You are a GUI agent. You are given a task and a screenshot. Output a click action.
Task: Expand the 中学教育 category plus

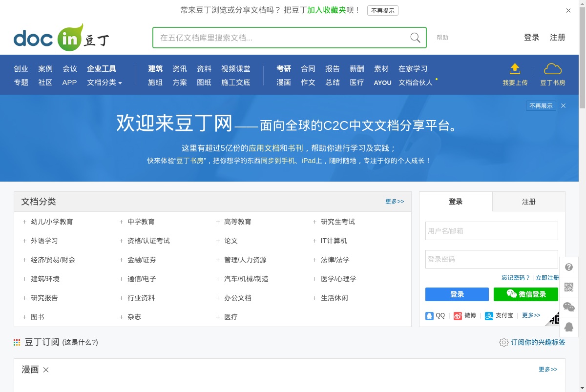point(122,222)
